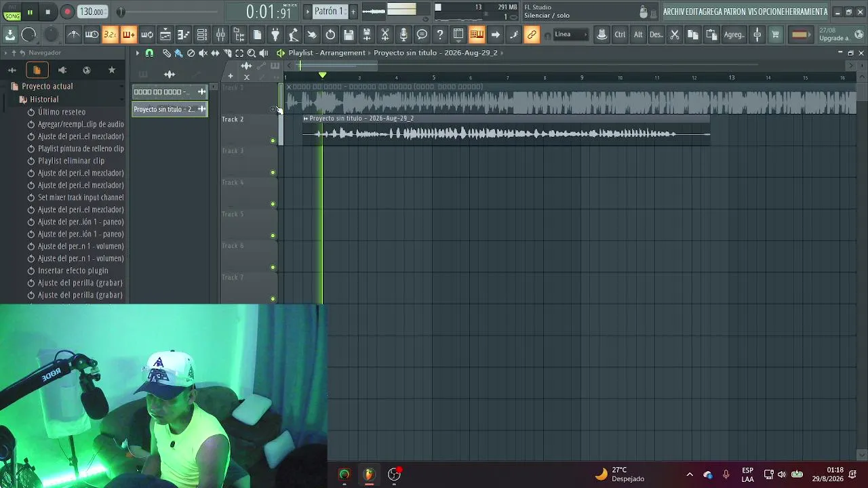The image size is (868, 488).
Task: Save the project with the floppy disk icon
Action: [x=349, y=35]
